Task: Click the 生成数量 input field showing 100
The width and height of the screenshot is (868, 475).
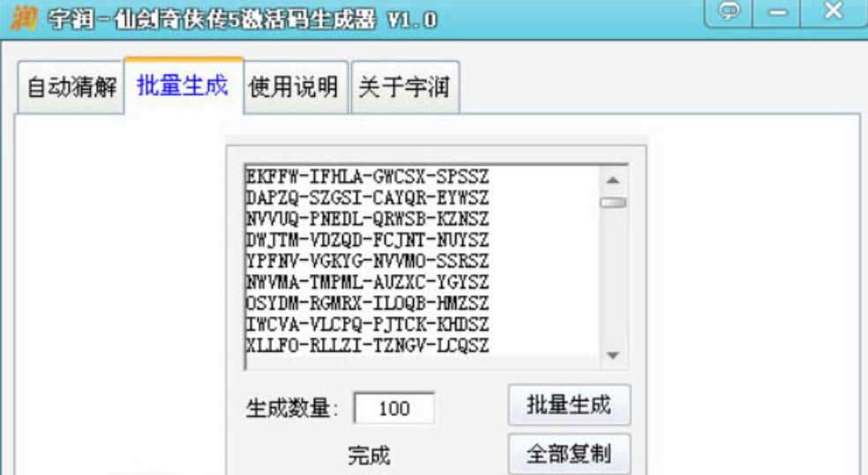Action: (x=394, y=408)
